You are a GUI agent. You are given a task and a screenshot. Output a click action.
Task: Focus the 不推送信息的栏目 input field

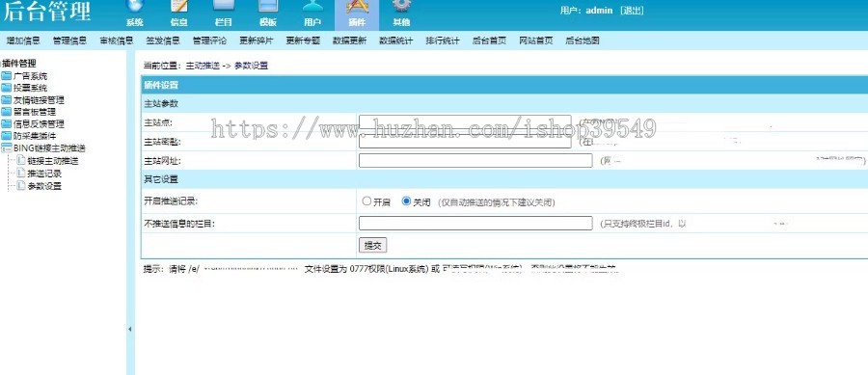click(x=475, y=223)
